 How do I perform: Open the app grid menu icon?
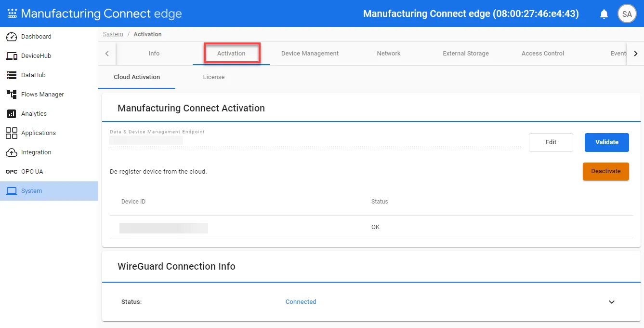(x=12, y=14)
